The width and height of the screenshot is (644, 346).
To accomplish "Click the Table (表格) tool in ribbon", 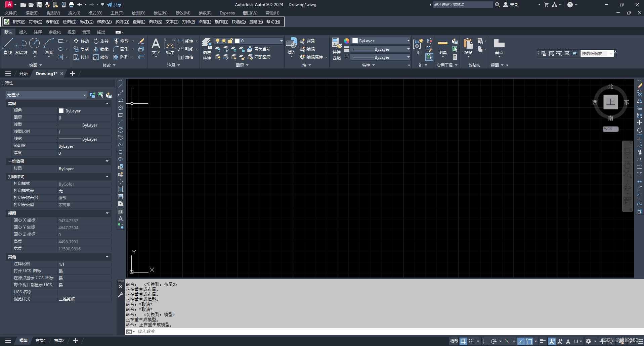I will 185,57.
